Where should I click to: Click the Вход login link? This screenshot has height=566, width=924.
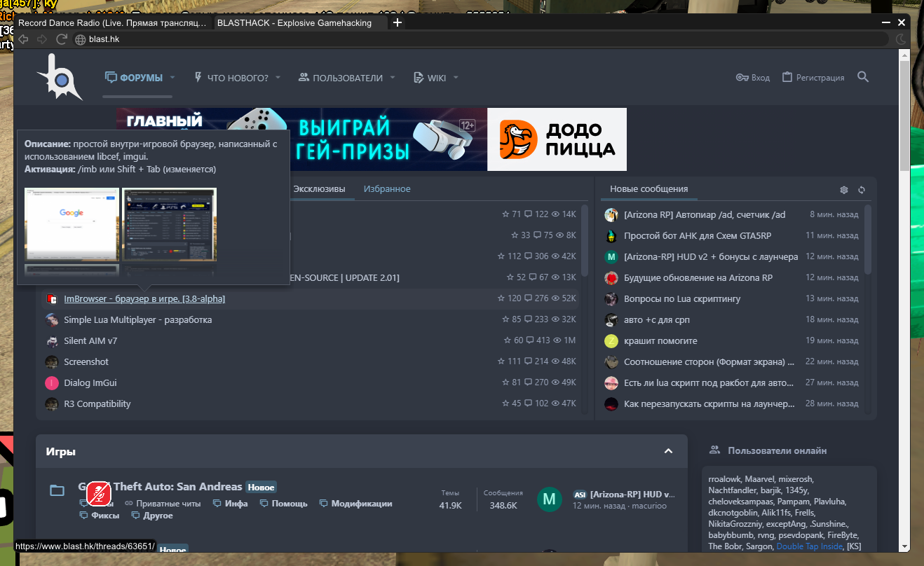click(753, 78)
